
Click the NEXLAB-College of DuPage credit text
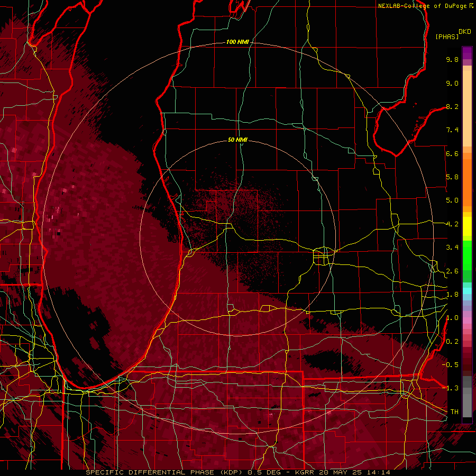click(423, 6)
